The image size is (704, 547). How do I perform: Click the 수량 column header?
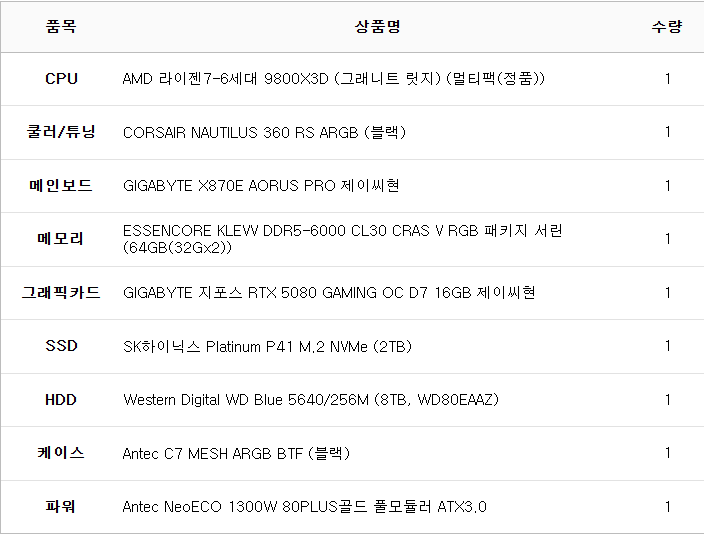(x=667, y=27)
